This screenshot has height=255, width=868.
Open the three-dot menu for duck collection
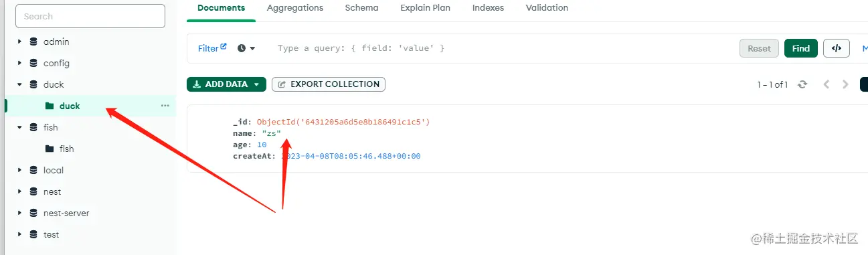(165, 106)
